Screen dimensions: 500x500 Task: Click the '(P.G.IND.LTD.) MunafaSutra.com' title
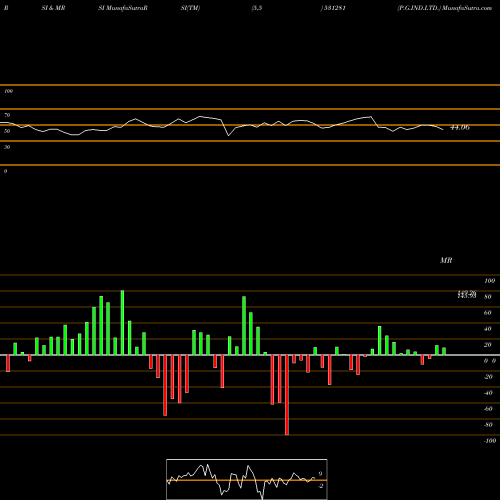445,8
